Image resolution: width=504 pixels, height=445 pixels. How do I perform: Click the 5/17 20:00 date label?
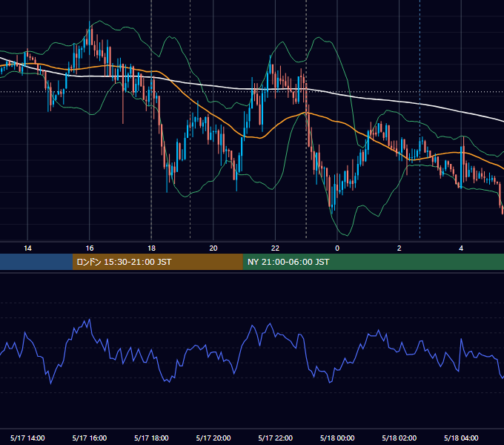(x=213, y=438)
